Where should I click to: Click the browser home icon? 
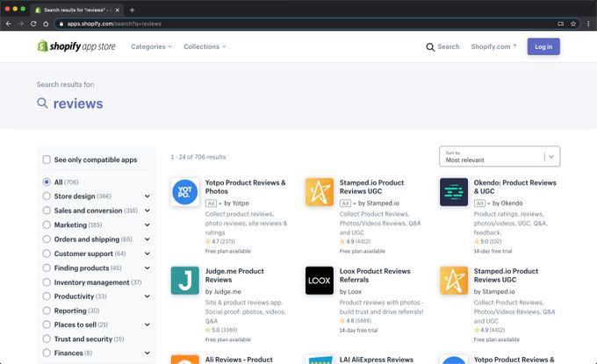click(x=46, y=24)
